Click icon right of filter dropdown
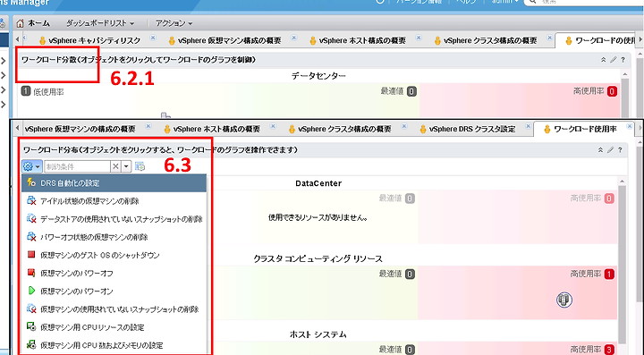The width and height of the screenshot is (644, 355). (x=140, y=166)
